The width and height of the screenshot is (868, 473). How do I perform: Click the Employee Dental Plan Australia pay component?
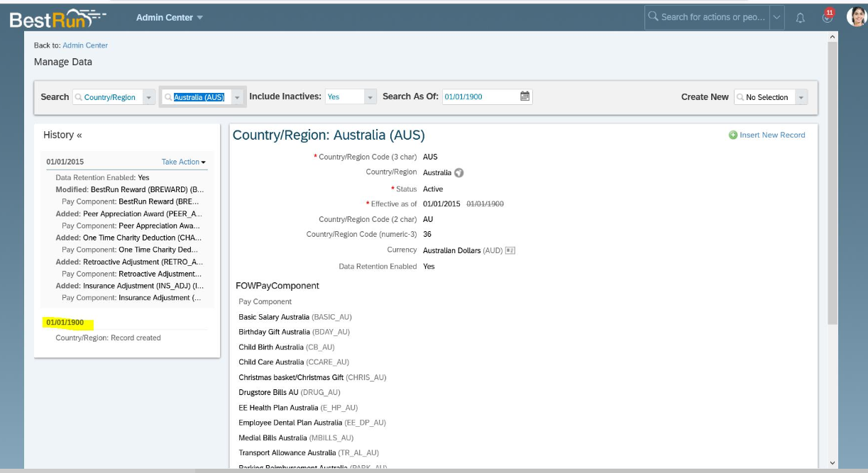312,423
